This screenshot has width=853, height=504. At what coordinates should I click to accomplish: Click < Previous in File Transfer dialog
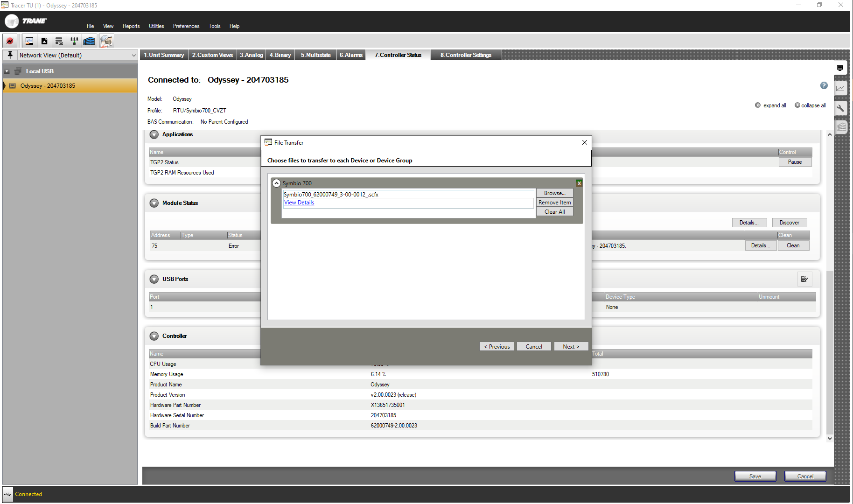(x=496, y=347)
